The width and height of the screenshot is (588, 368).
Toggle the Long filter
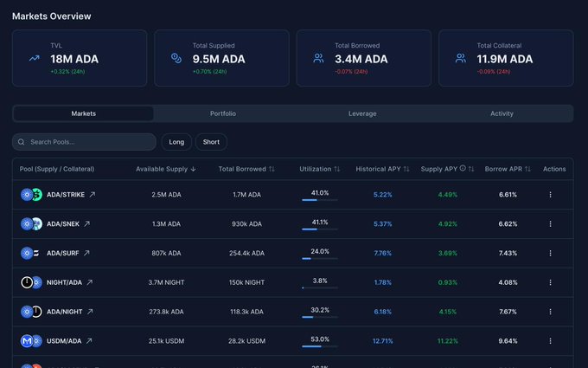point(176,142)
